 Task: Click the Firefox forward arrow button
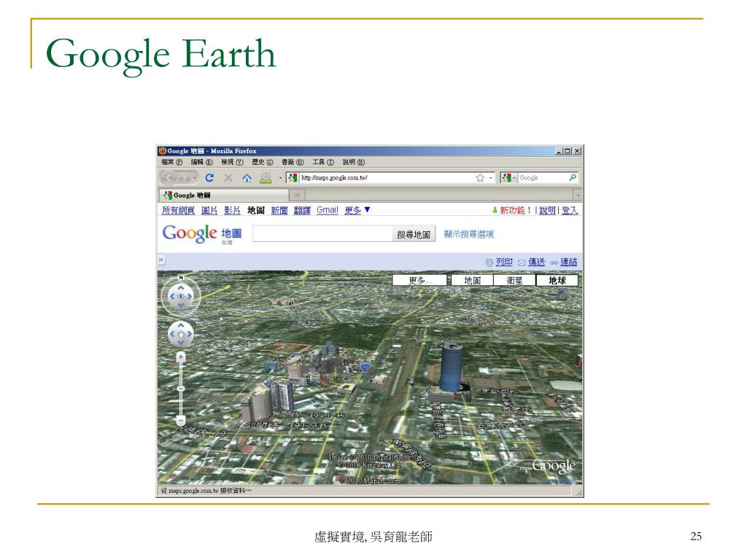point(185,178)
